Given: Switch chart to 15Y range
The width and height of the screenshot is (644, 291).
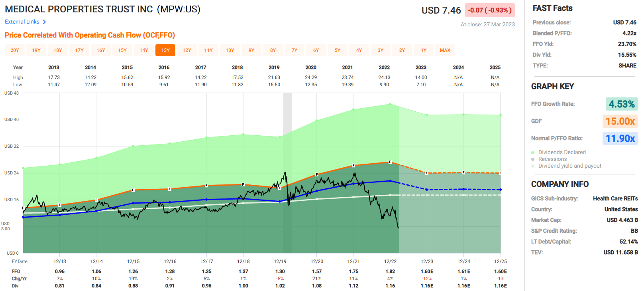Looking at the screenshot, I should (x=122, y=50).
